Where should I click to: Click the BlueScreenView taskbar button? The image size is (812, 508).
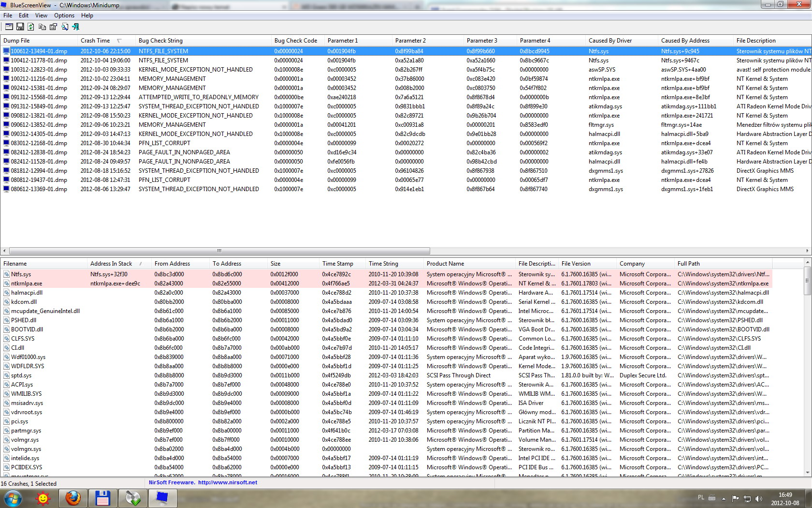[163, 498]
